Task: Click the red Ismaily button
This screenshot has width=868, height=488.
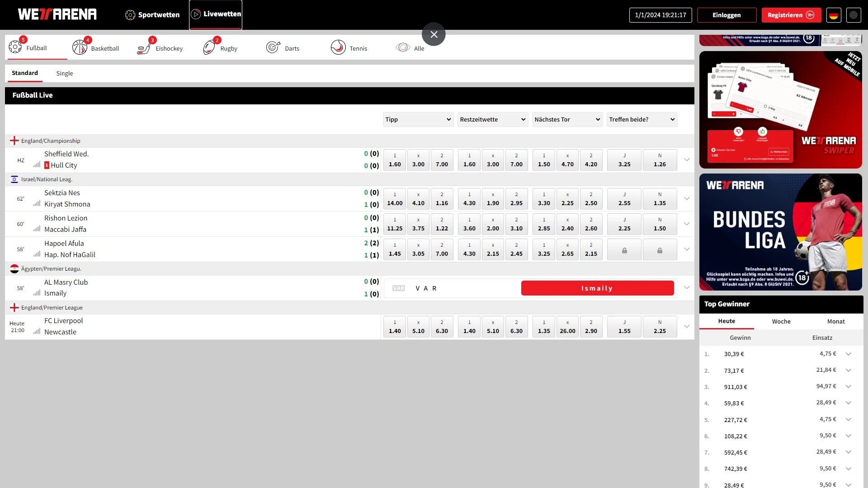Action: pos(597,288)
